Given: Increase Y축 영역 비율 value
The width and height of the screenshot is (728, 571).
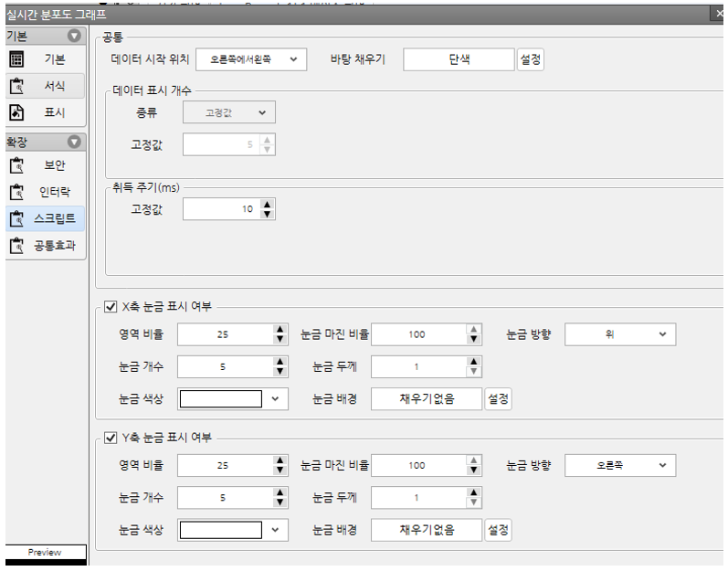Looking at the screenshot, I should [280, 460].
